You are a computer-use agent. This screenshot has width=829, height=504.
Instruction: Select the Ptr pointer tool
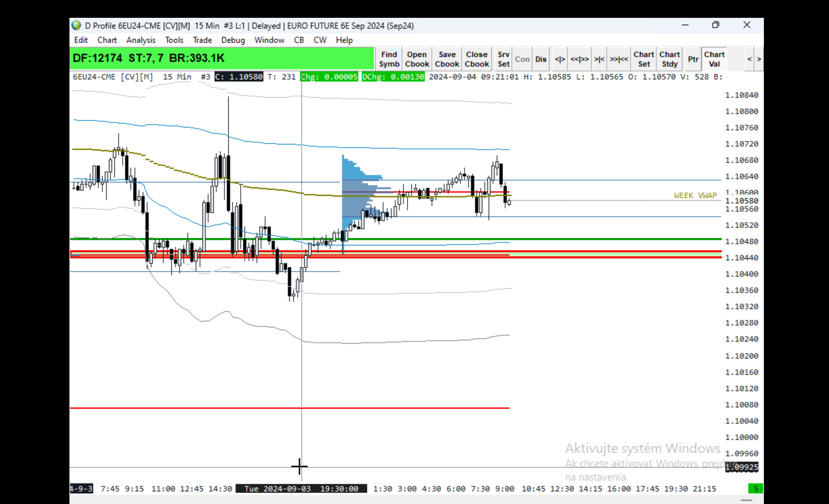tap(693, 59)
